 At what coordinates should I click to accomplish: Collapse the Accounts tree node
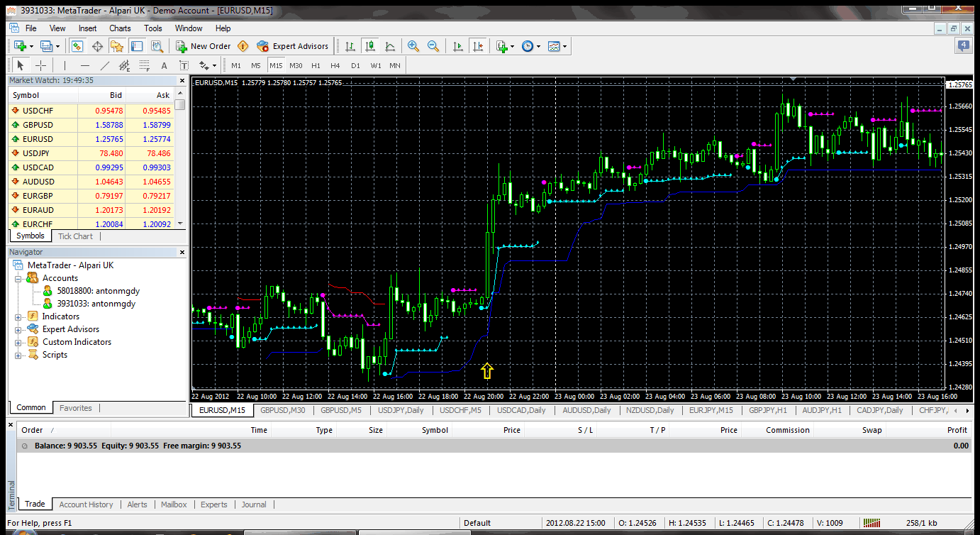[x=18, y=278]
